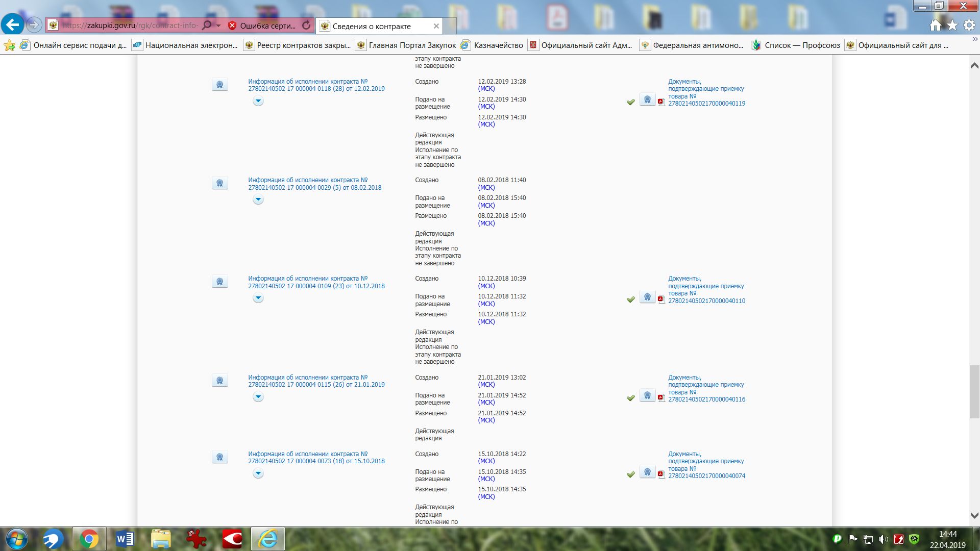Screen dimensions: 980x551
Task: Click document signature icon beside document ...40116
Action: [648, 396]
